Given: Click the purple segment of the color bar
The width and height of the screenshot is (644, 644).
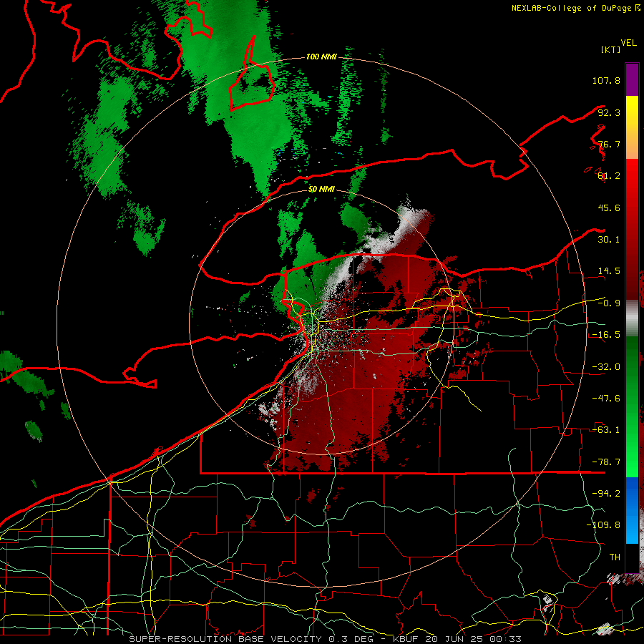Looking at the screenshot, I should pyautogui.click(x=632, y=79).
